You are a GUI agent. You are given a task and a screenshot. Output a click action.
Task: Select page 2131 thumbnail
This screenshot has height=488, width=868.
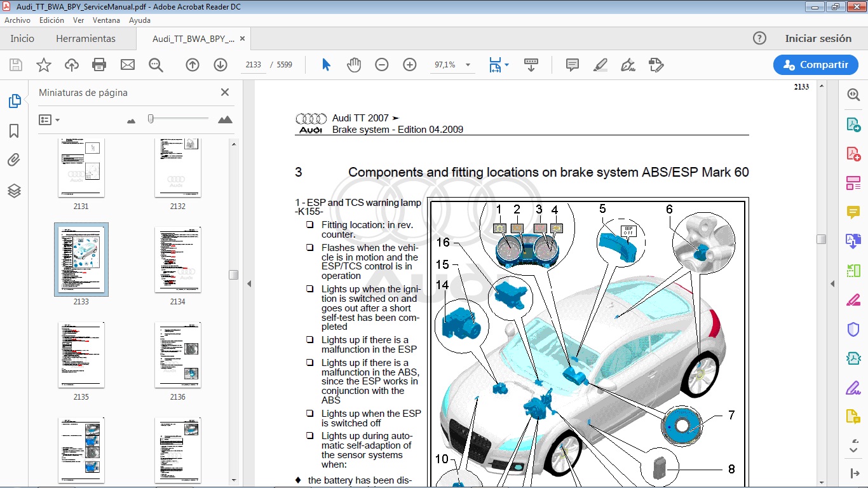(81, 168)
